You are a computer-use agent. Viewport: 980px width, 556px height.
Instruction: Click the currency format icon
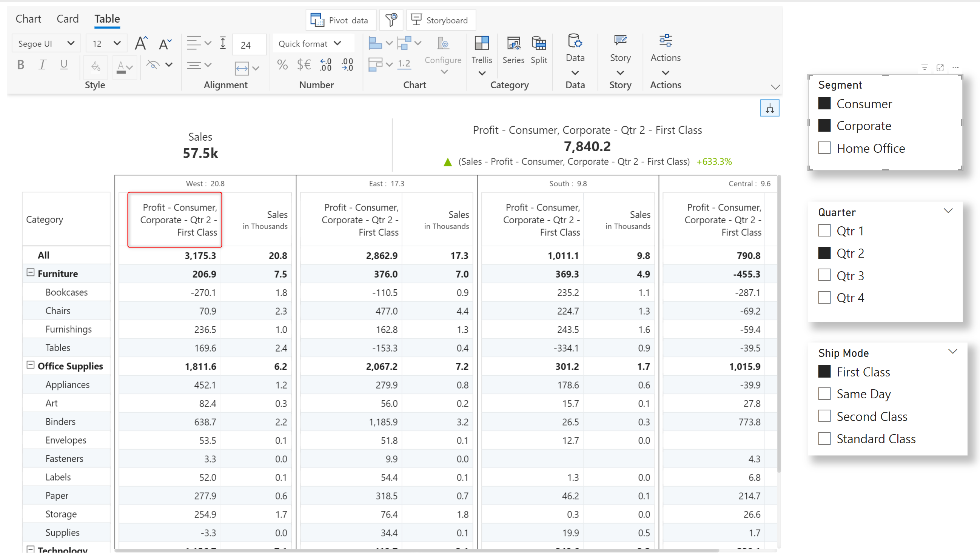pyautogui.click(x=304, y=65)
